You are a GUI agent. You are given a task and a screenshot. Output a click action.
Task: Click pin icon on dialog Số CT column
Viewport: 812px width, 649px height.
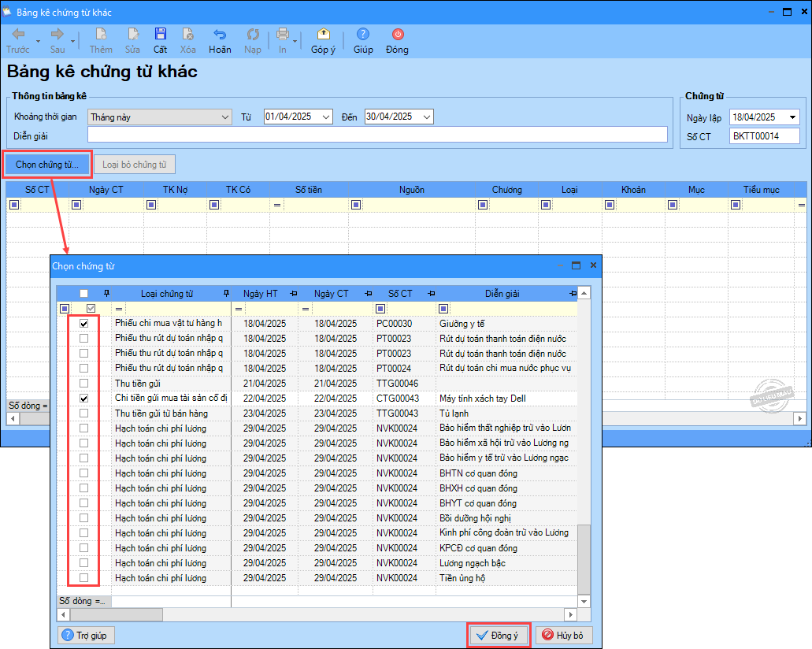[432, 294]
